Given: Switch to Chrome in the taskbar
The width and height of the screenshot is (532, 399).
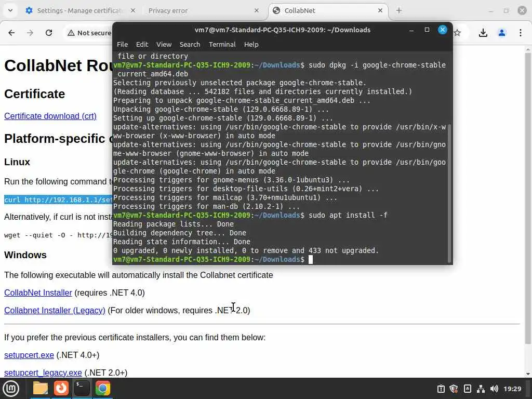Looking at the screenshot, I should coord(102,388).
